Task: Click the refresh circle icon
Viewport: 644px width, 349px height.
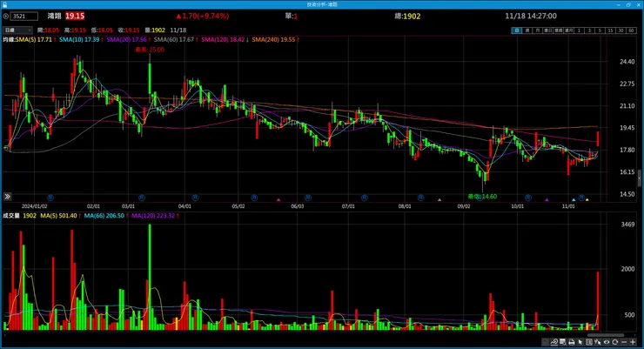Action: [614, 342]
